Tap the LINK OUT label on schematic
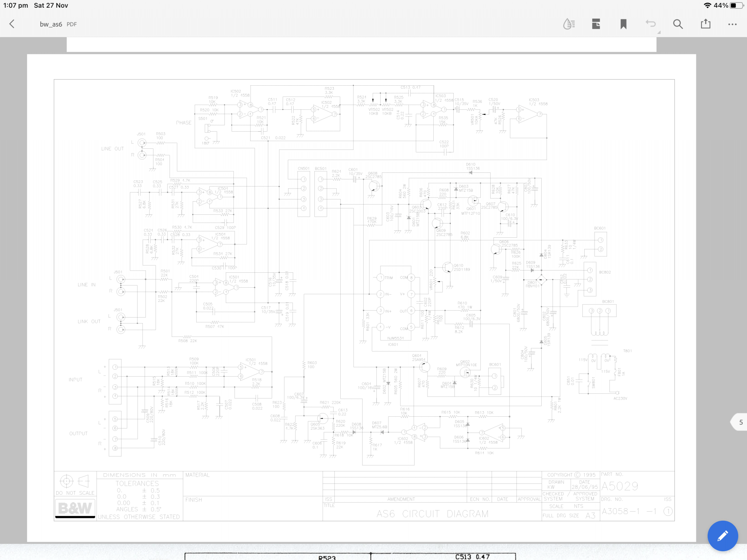Viewport: 747px width, 560px height. (89, 322)
